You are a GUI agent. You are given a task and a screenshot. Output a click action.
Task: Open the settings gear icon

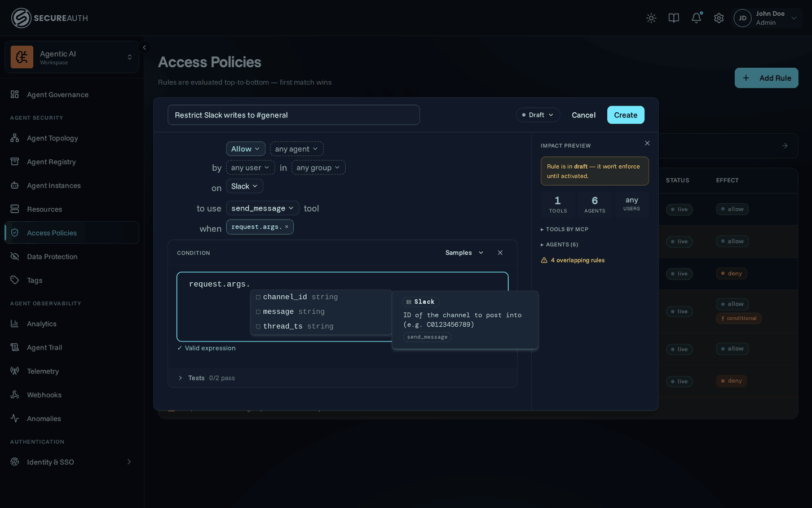pos(719,18)
